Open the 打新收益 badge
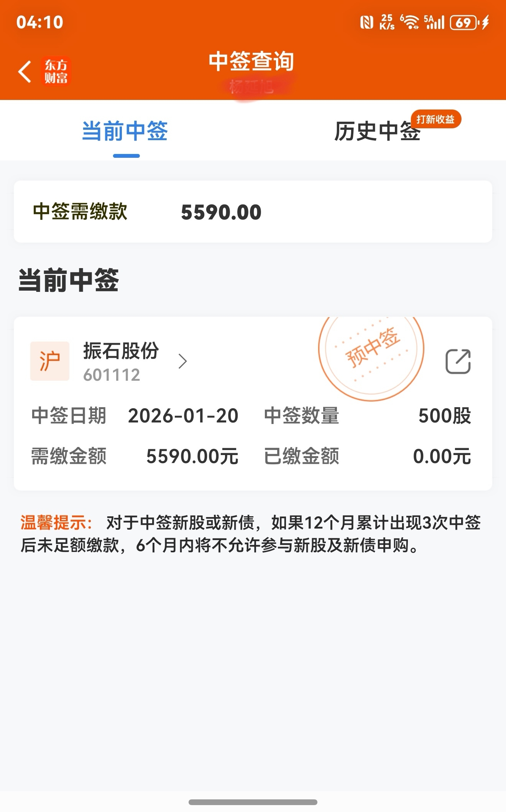506x812 pixels. pyautogui.click(x=436, y=119)
